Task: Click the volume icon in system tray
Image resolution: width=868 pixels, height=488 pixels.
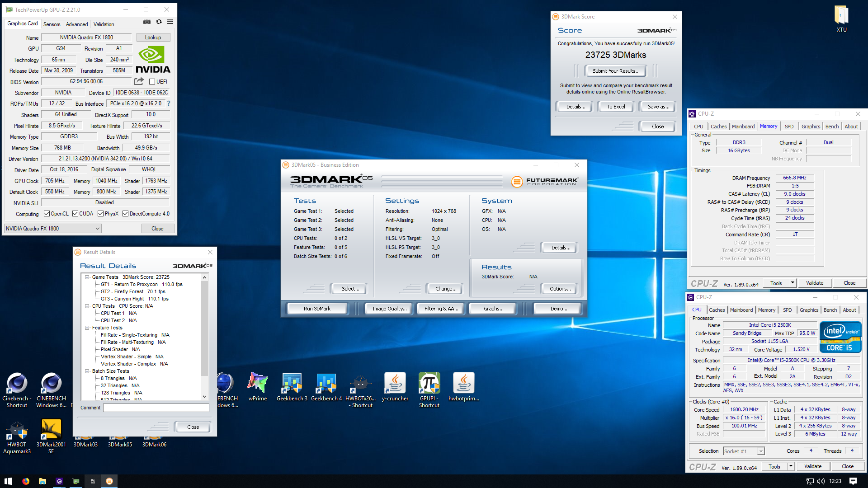Action: coord(821,481)
